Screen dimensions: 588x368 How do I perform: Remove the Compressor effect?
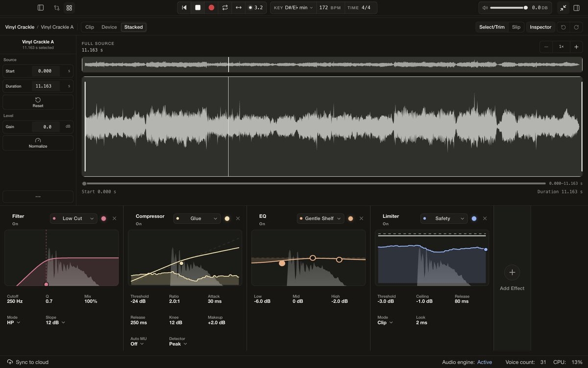coord(238,218)
